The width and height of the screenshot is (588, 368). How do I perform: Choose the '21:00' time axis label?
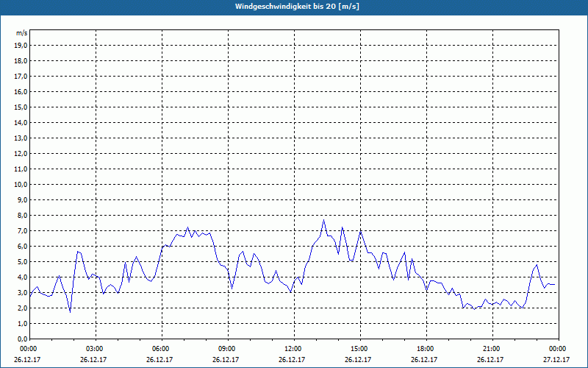click(492, 349)
